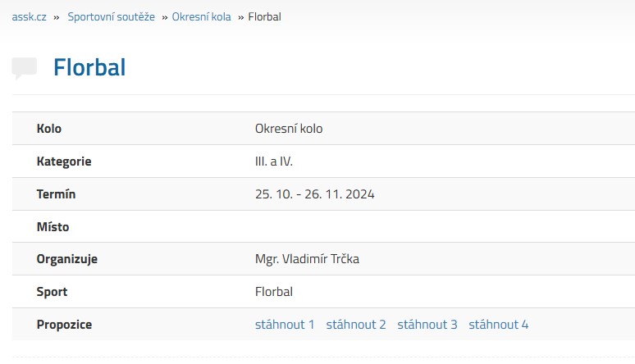Go to Sportovní soutěže breadcrumb
Image resolution: width=635 pixels, height=364 pixels.
click(111, 17)
